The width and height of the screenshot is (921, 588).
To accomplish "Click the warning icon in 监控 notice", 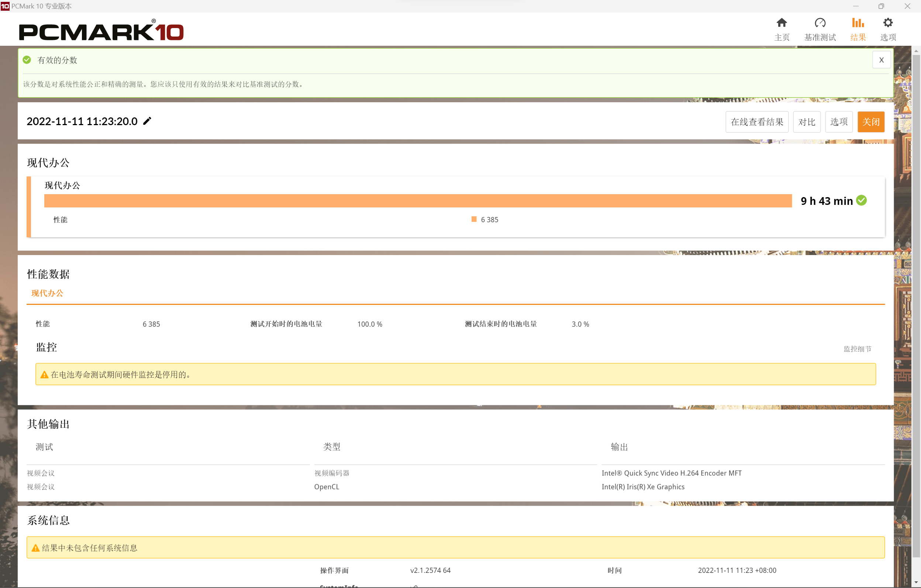I will pyautogui.click(x=44, y=375).
